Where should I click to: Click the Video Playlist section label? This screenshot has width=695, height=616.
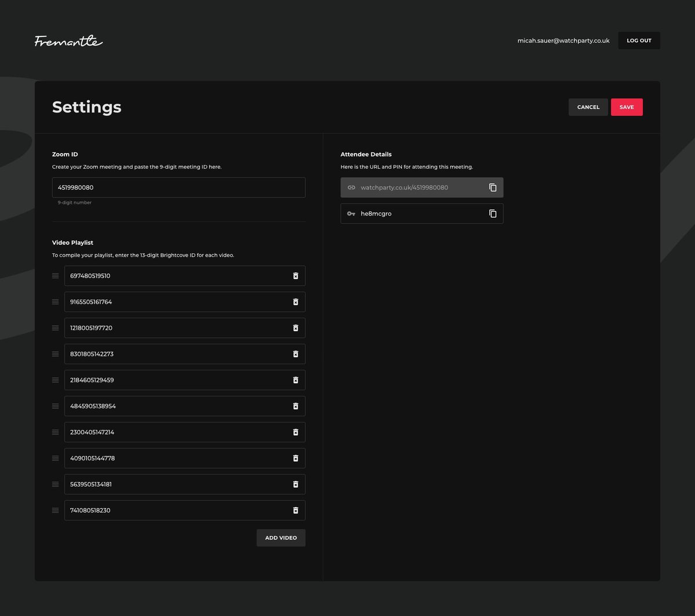click(x=72, y=243)
